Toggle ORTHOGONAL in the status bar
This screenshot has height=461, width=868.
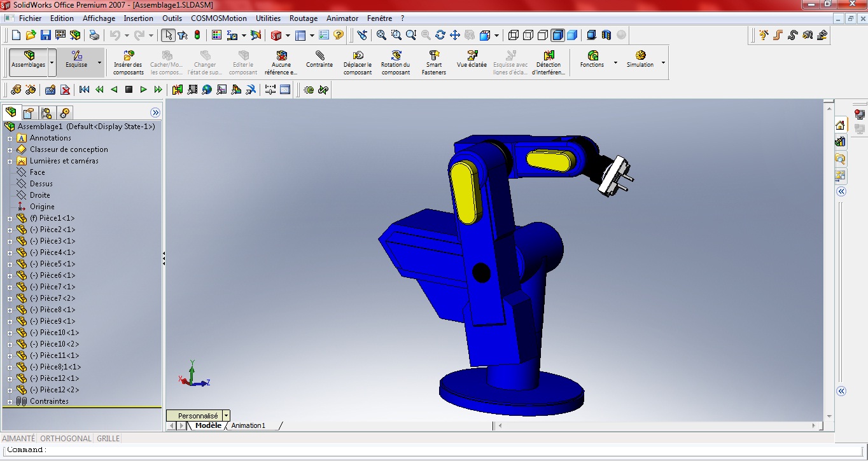coord(66,439)
